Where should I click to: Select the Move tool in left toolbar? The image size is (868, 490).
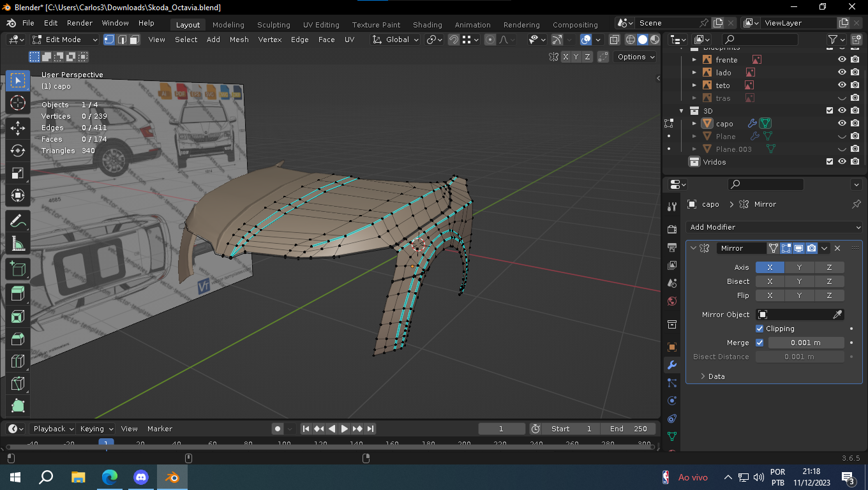[18, 127]
